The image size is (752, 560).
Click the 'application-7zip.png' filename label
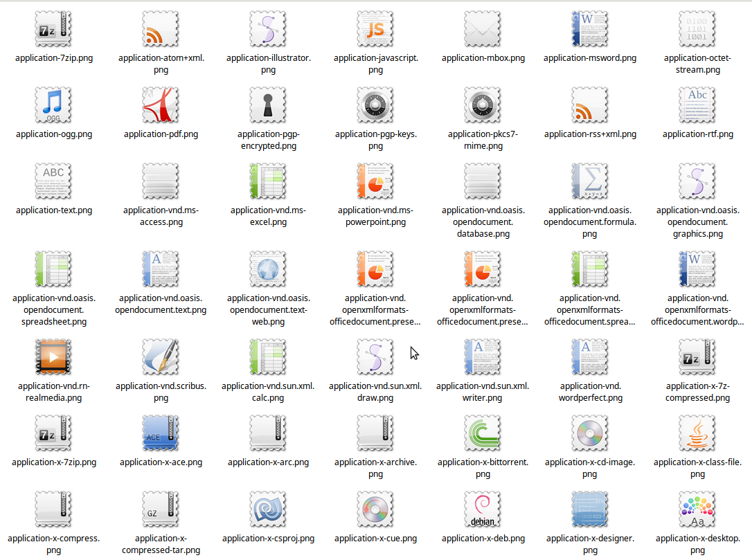[x=54, y=58]
